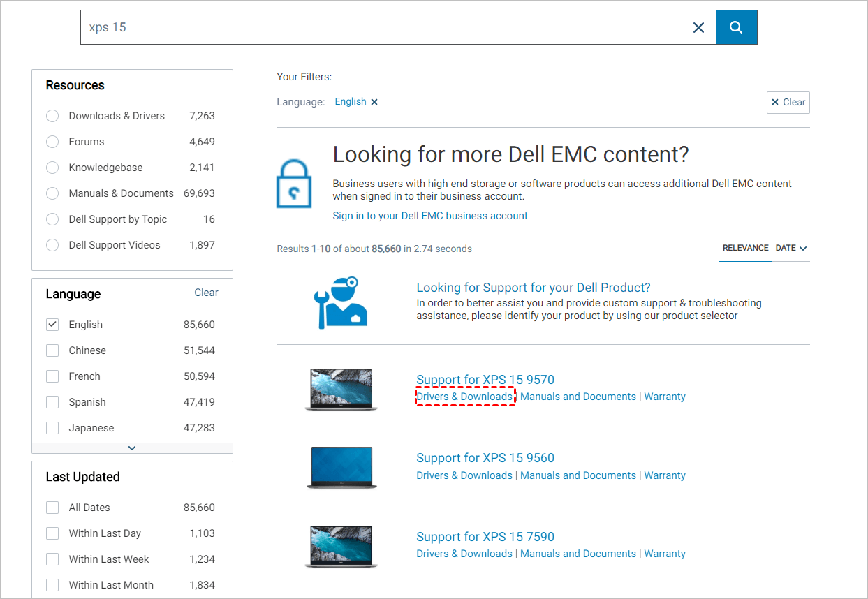Click the search magnifying glass icon
The height and width of the screenshot is (599, 868).
[736, 27]
